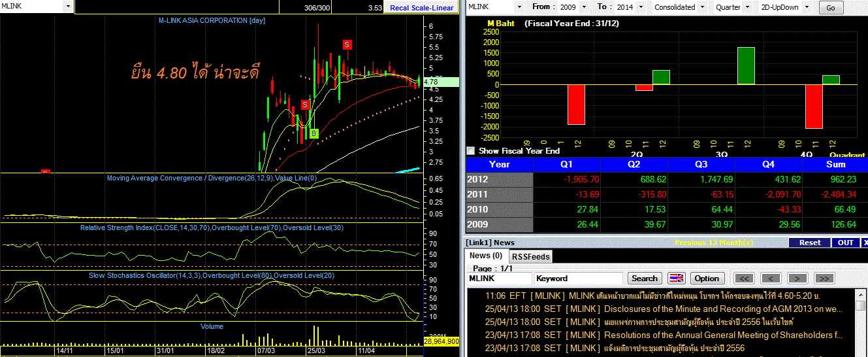Click the green B buy signal marker
Screen dimensions: 868x357
[313, 133]
